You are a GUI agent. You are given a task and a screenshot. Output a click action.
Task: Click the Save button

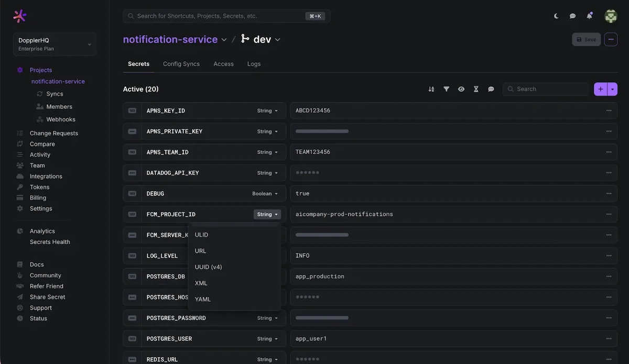(587, 39)
